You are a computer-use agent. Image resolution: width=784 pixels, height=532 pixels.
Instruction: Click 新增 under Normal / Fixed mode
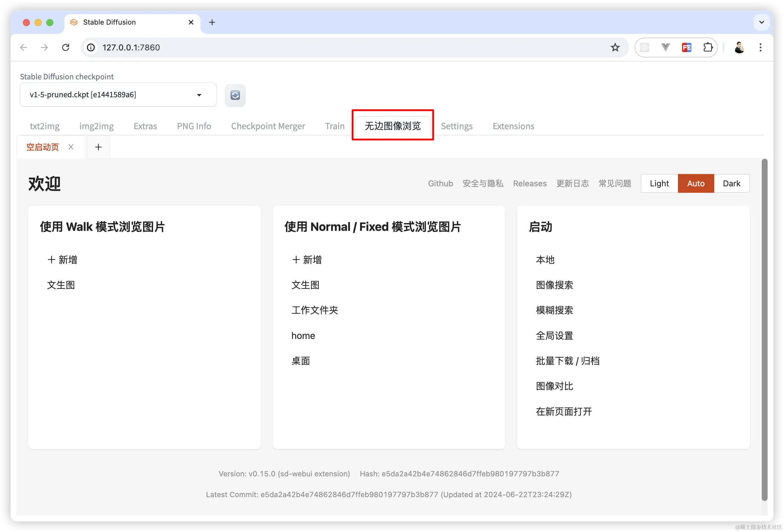[x=307, y=260]
